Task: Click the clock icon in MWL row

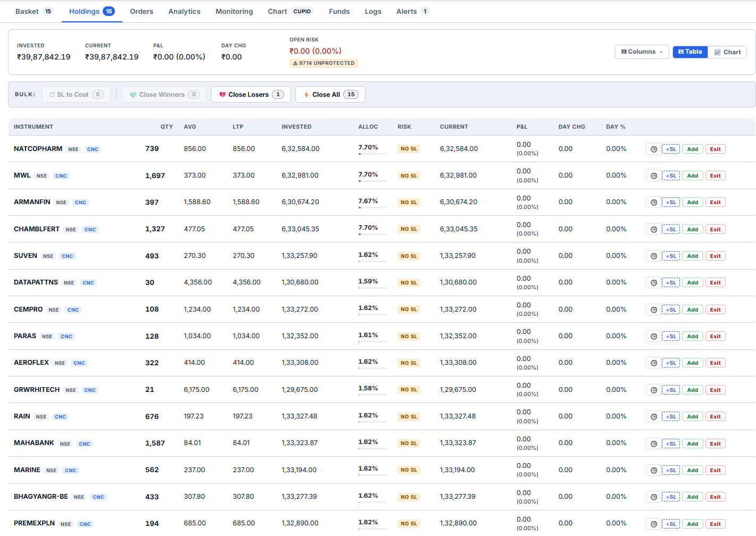Action: (653, 176)
